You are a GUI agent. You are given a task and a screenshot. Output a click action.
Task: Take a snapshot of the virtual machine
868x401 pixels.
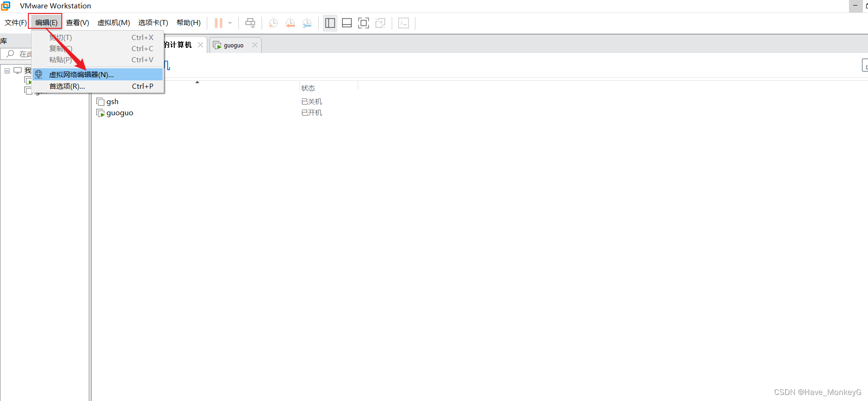(x=273, y=23)
